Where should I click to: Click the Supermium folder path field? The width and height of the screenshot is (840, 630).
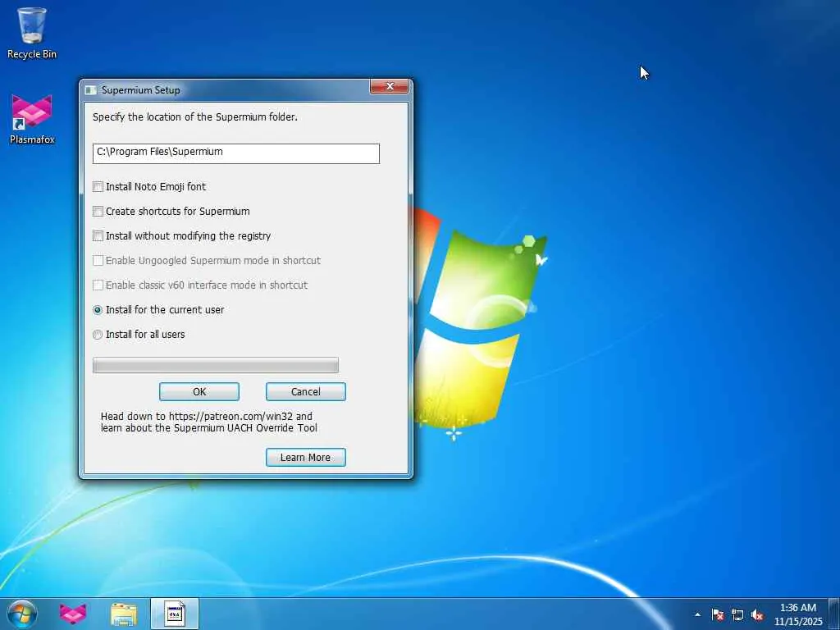pos(235,153)
